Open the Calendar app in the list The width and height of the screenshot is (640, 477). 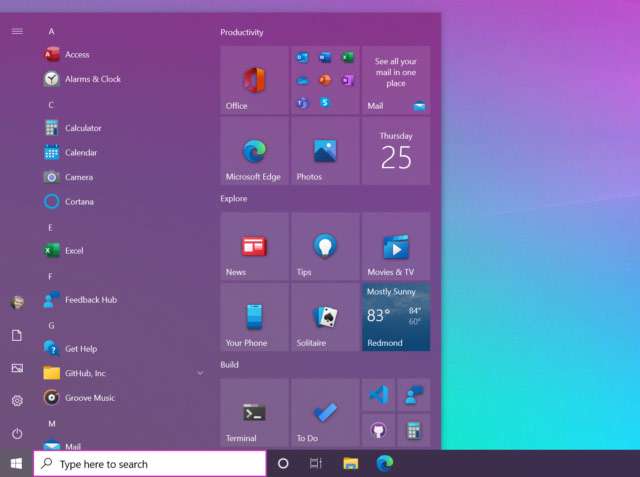[x=122, y=152]
